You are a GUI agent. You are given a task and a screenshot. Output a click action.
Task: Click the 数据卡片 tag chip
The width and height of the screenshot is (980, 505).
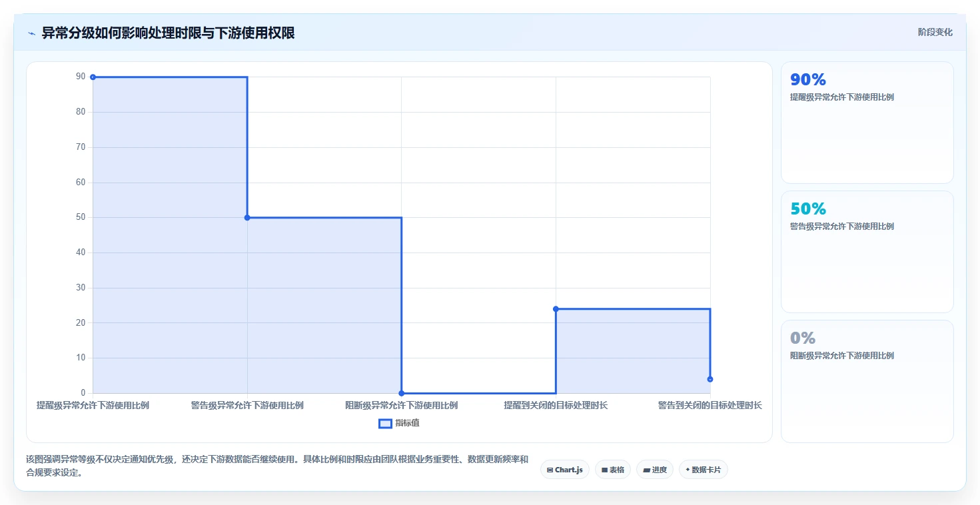pyautogui.click(x=704, y=470)
